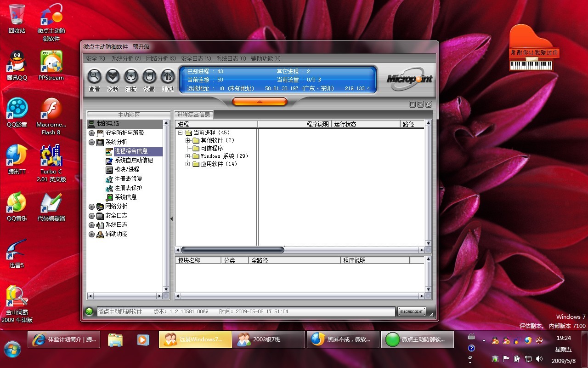
Task: Open 腾讯TT desktop shortcut
Action: point(17,160)
